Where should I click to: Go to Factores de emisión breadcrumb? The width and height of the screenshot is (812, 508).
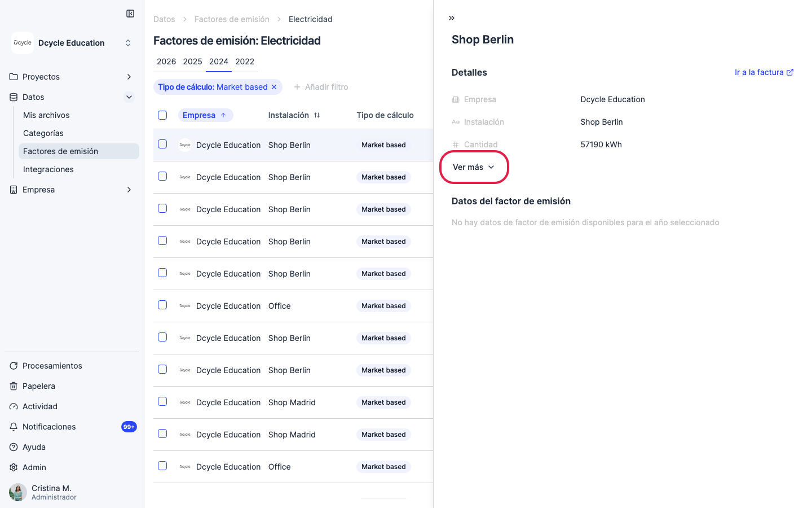(x=232, y=19)
